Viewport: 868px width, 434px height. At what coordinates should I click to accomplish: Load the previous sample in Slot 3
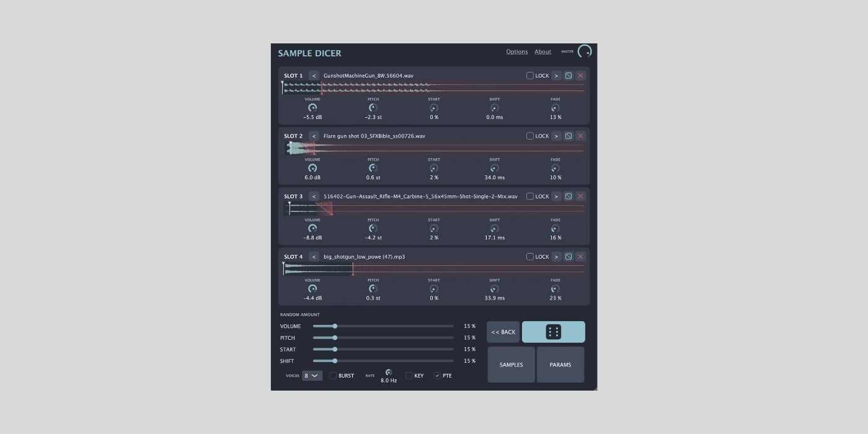pos(314,196)
